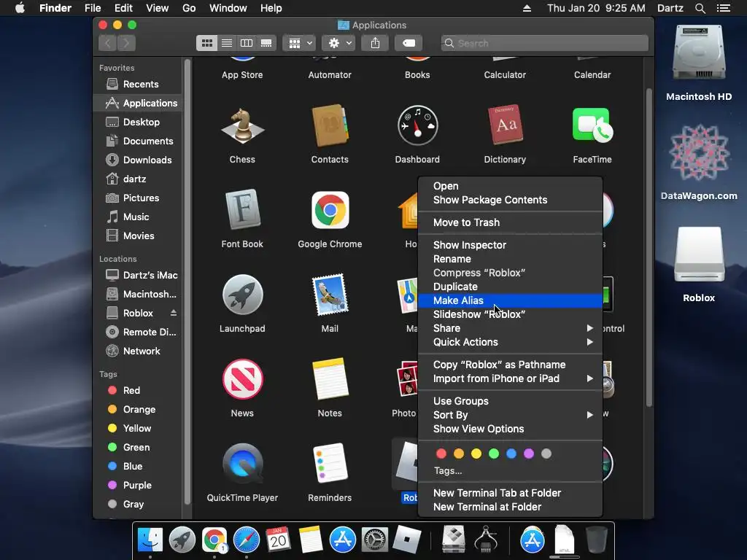747x560 pixels.
Task: Open System Preferences from the Dock
Action: (374, 540)
